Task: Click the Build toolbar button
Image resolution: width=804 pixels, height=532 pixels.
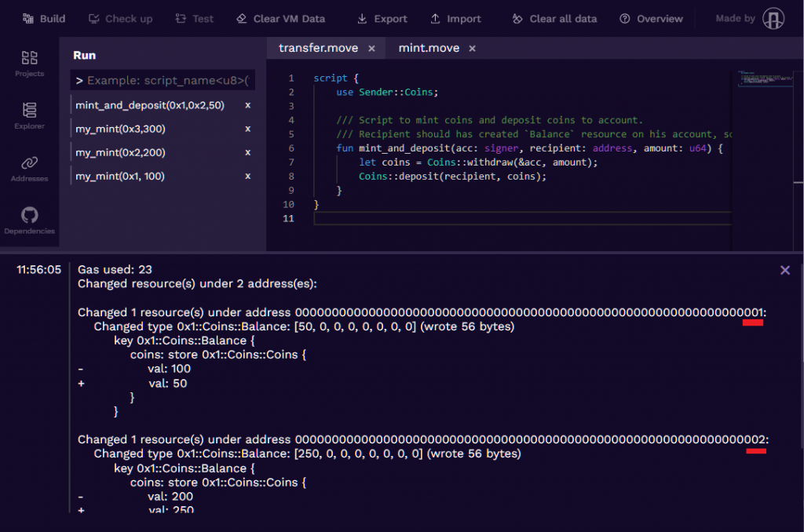Action: click(44, 19)
